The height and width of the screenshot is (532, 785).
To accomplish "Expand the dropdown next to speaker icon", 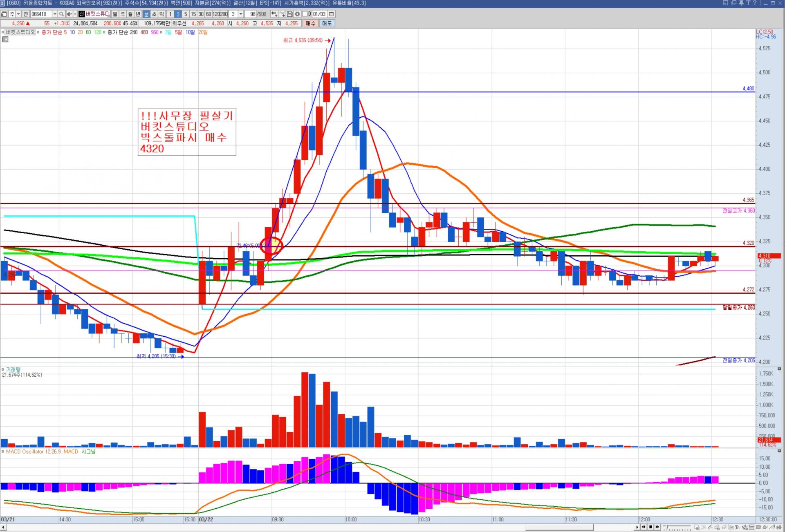I will (x=75, y=14).
